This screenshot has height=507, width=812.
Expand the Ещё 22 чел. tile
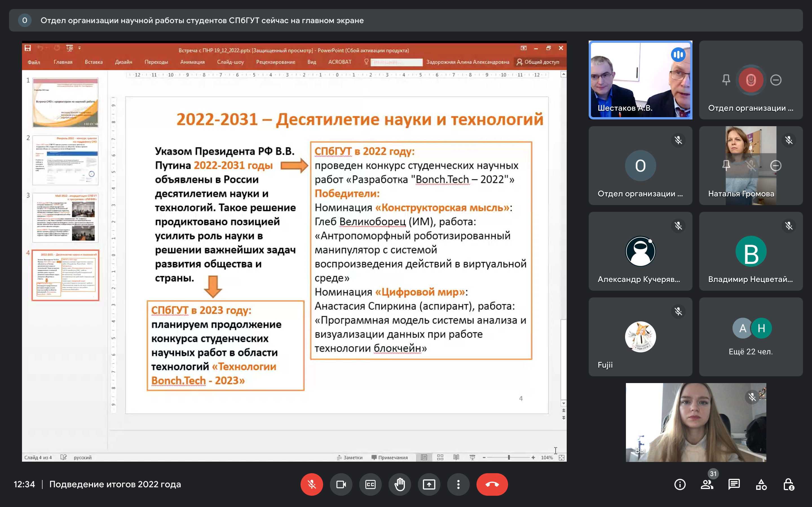[x=751, y=336]
